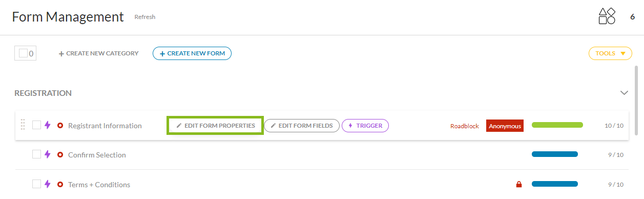Click the lightning bolt icon beside Registrant Information

(x=48, y=125)
